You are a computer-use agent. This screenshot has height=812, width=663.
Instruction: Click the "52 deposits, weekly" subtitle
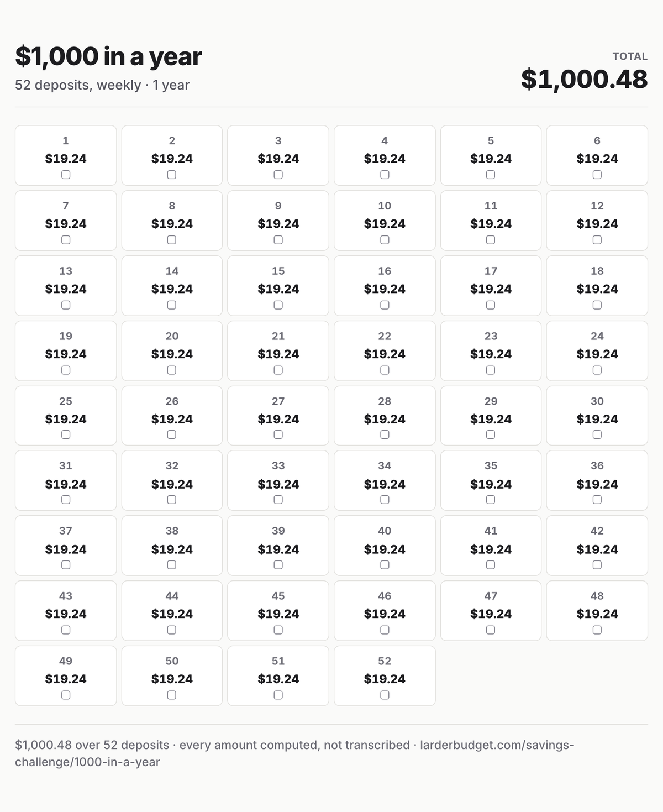[78, 85]
